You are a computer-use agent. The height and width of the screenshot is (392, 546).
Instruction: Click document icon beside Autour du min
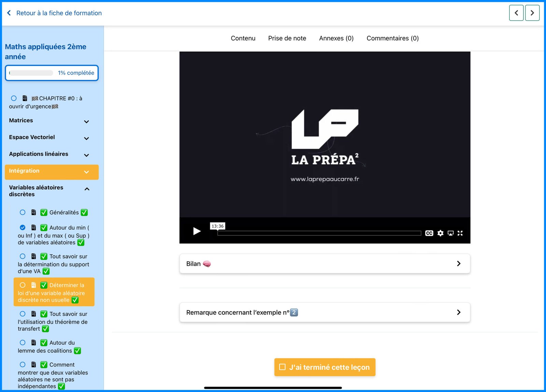[34, 228]
